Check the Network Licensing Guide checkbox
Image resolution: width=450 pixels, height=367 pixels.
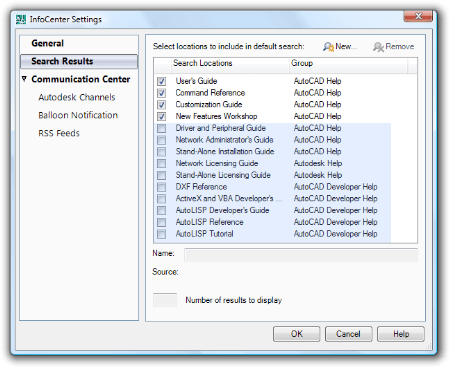point(162,163)
